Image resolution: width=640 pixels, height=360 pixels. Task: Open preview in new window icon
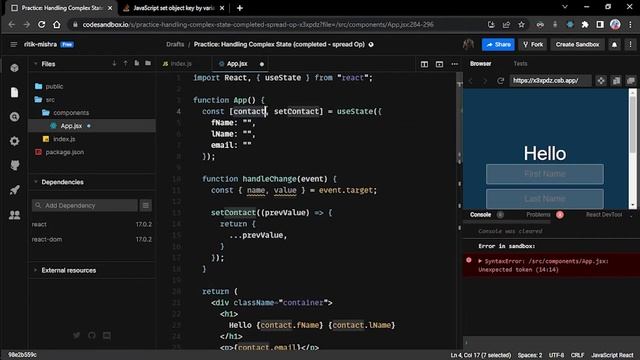[x=631, y=81]
